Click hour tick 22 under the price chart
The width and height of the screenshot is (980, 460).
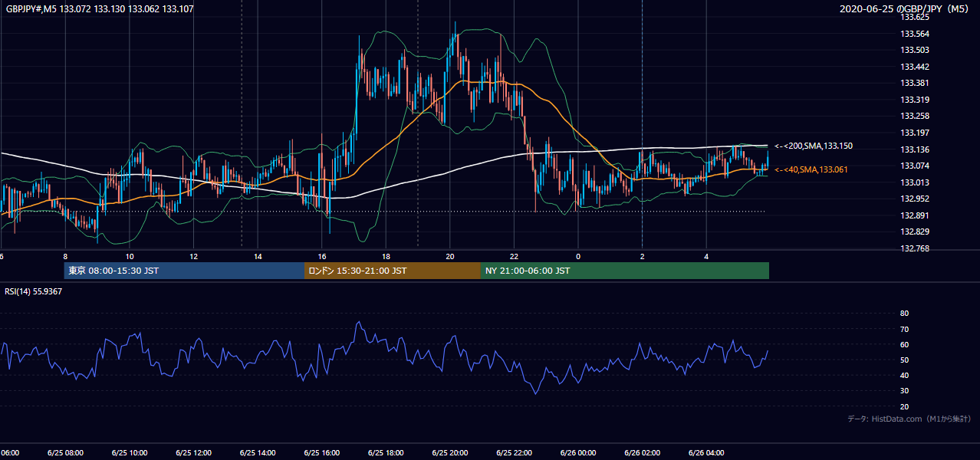click(x=514, y=257)
